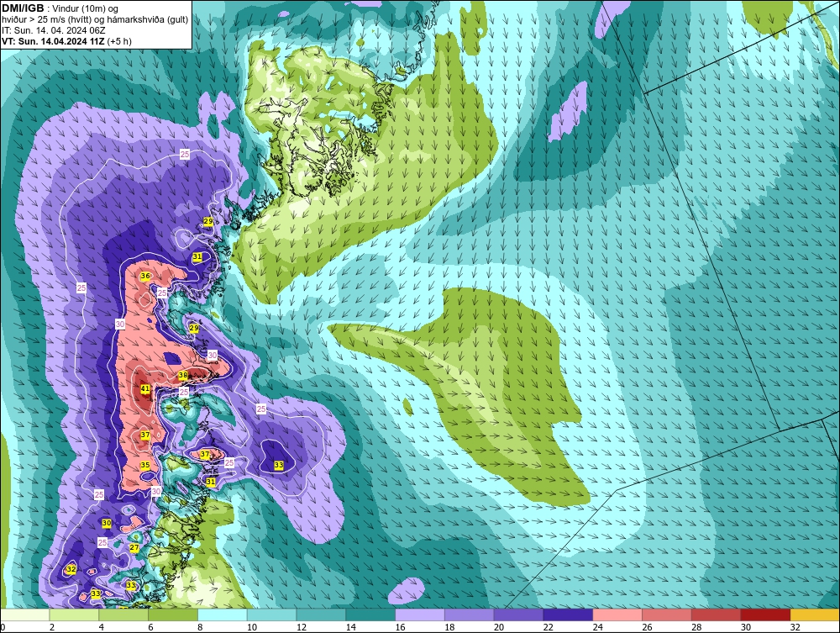840x633 pixels.
Task: Click the orange legend swatch above 32 m/s
Action: click(x=815, y=615)
